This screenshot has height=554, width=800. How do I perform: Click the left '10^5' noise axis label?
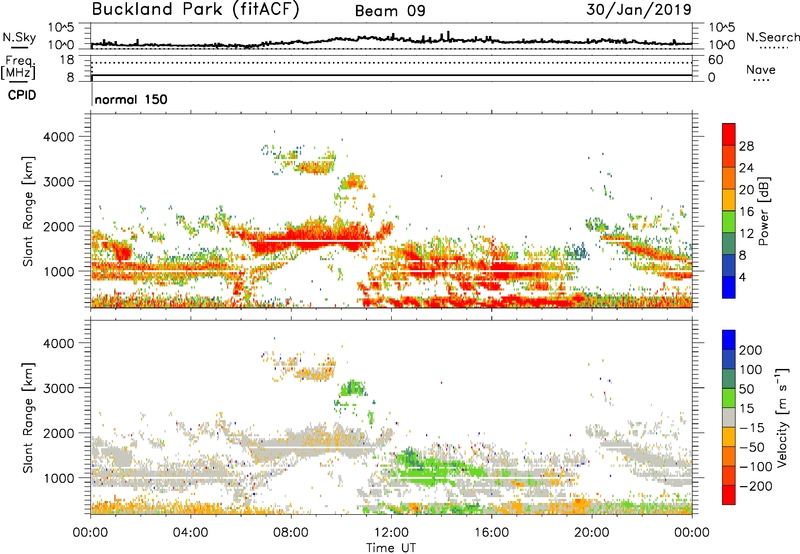click(x=61, y=28)
